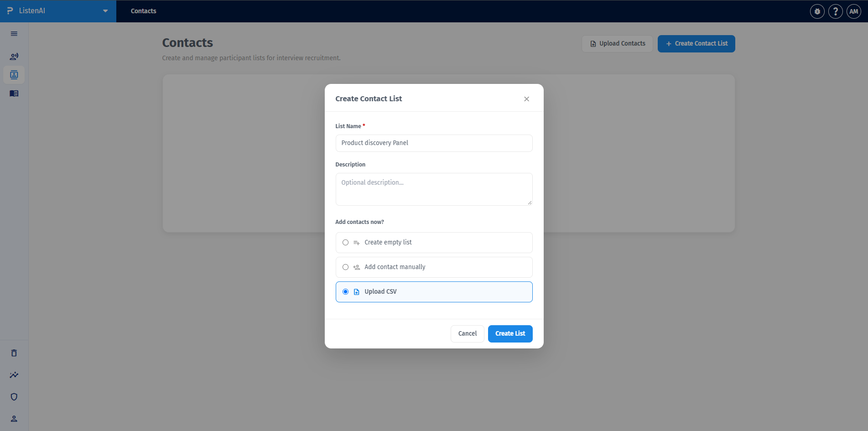Click the Contacts tab in top bar
Screen dimensions: 868x431
tap(144, 11)
